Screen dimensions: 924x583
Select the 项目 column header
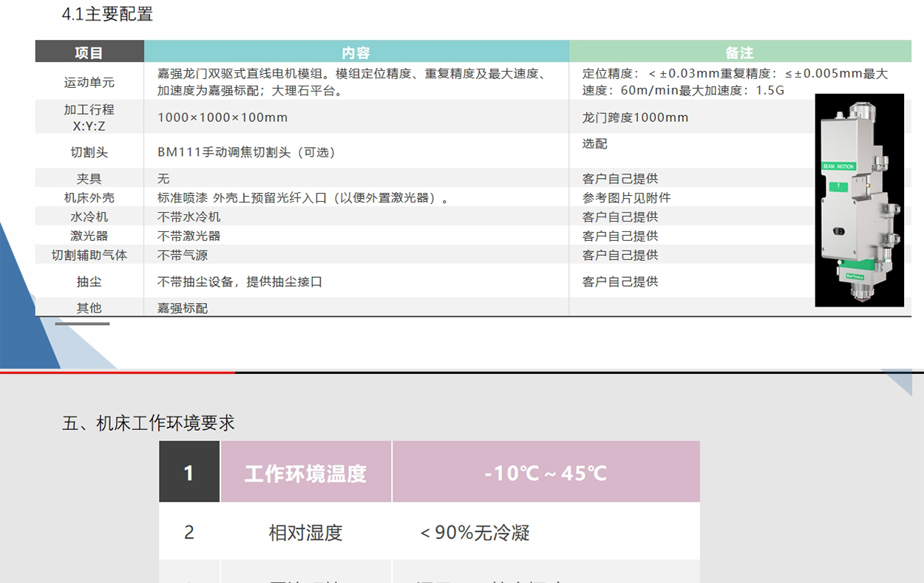(x=89, y=52)
